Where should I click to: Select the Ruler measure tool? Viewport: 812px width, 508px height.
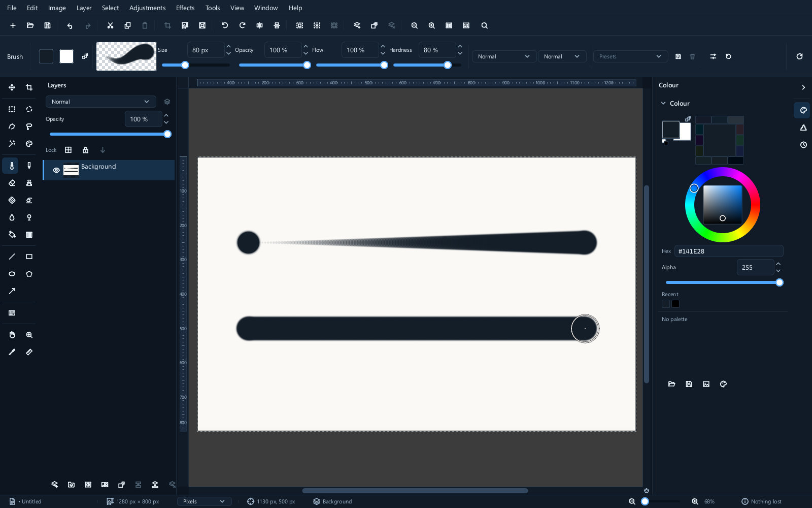pos(29,352)
